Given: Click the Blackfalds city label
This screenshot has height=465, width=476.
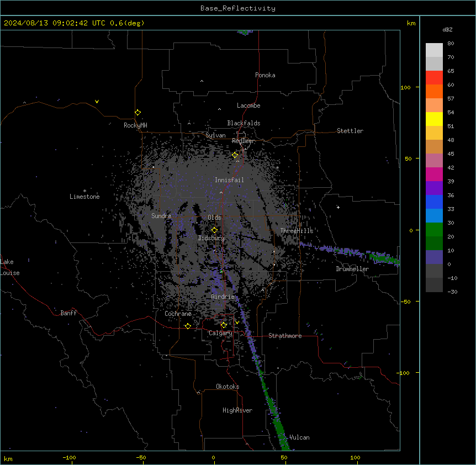Looking at the screenshot, I should coord(244,123).
